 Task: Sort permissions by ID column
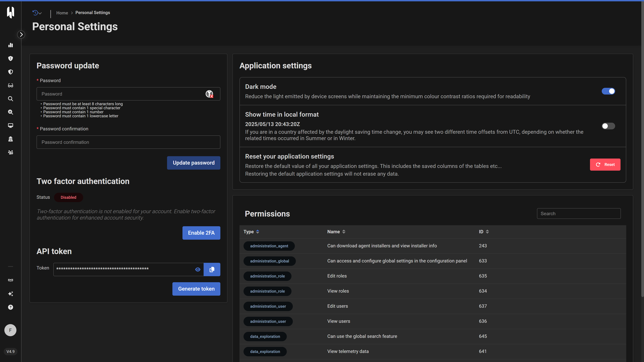484,232
